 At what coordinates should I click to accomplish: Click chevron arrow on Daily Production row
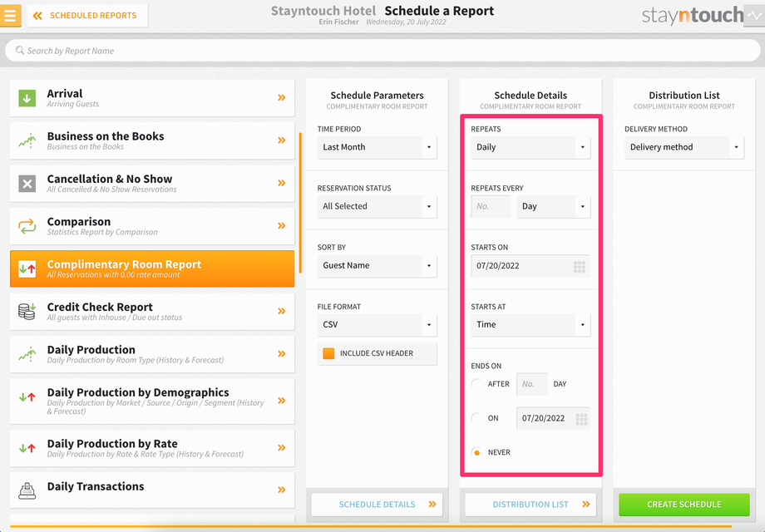pos(282,354)
